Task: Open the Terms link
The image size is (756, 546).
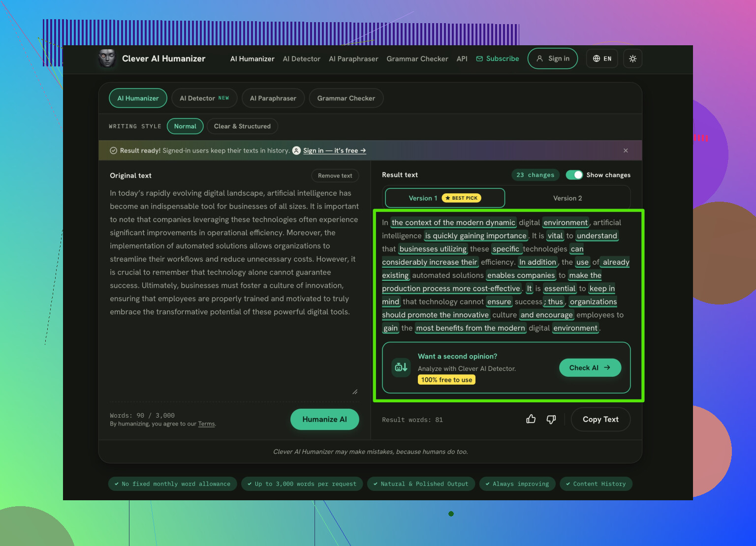Action: point(207,424)
